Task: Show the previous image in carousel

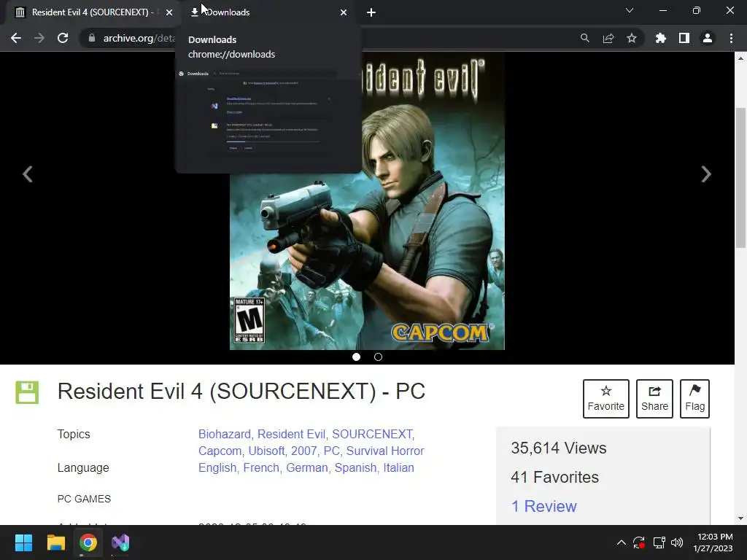Action: pos(28,174)
